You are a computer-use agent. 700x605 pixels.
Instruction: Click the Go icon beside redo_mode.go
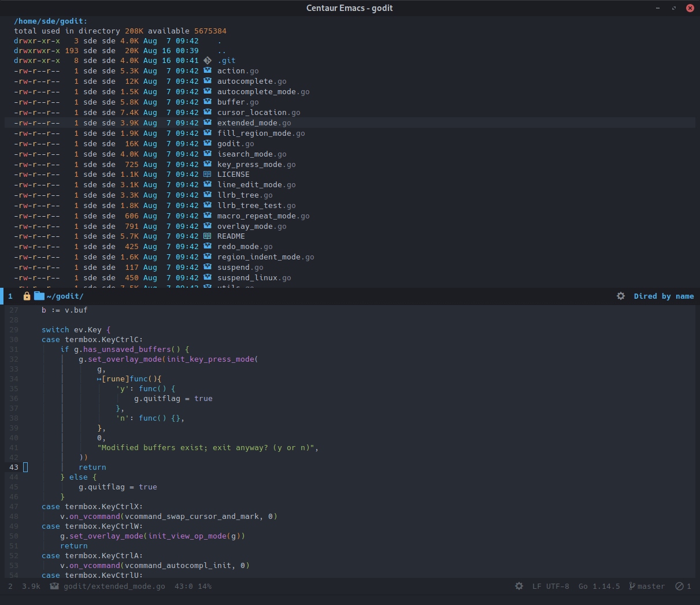pos(208,246)
